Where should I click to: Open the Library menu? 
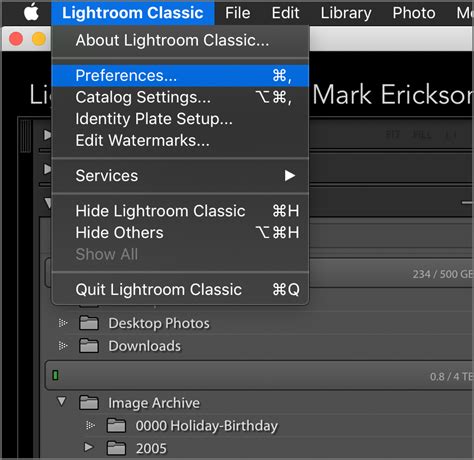pyautogui.click(x=346, y=13)
